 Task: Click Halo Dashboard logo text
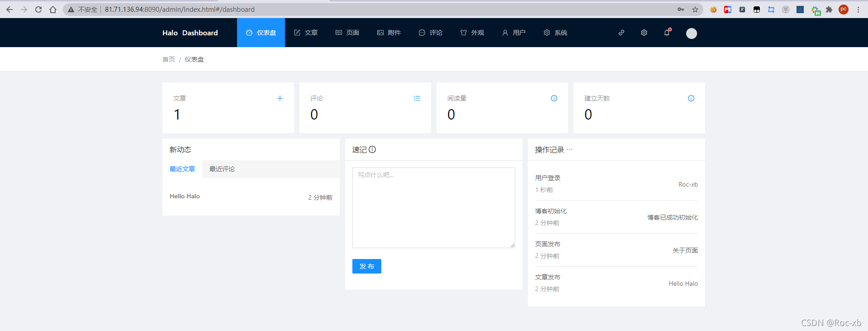click(190, 33)
